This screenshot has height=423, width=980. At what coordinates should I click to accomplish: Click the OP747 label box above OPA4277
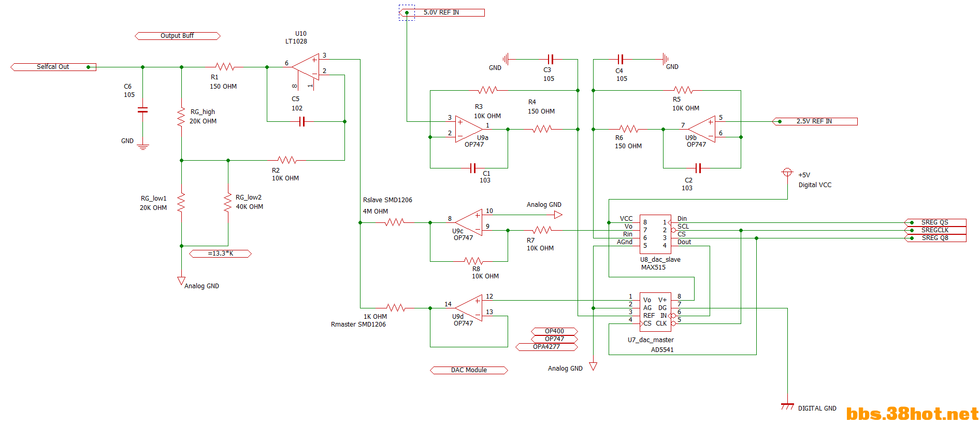coord(554,339)
